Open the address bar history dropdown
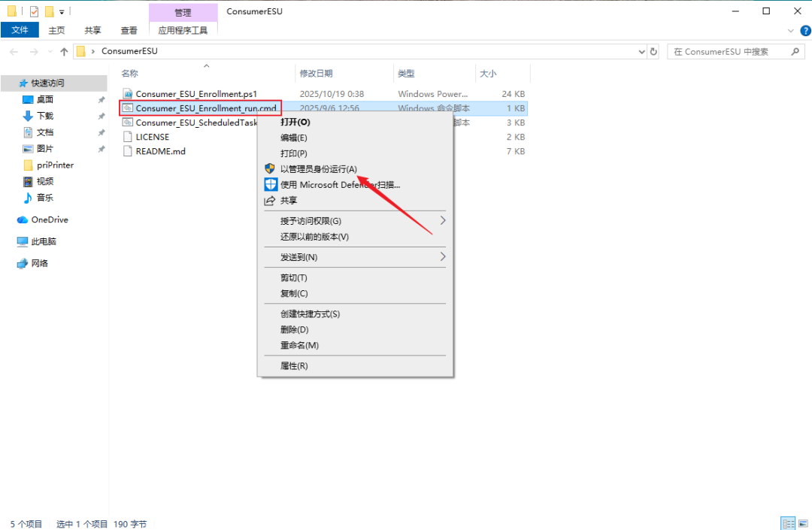Screen dimensions: 812x530 point(641,52)
